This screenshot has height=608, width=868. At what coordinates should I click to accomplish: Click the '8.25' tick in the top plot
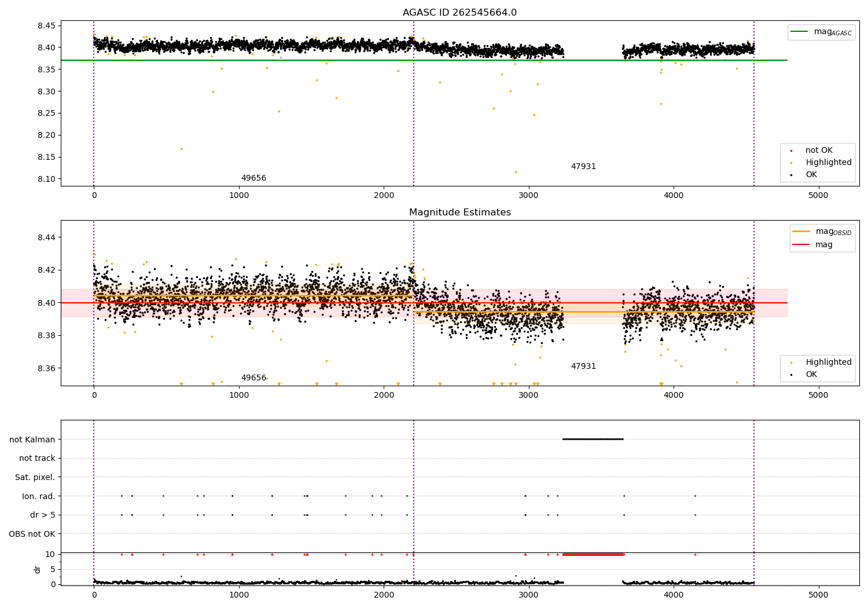46,113
